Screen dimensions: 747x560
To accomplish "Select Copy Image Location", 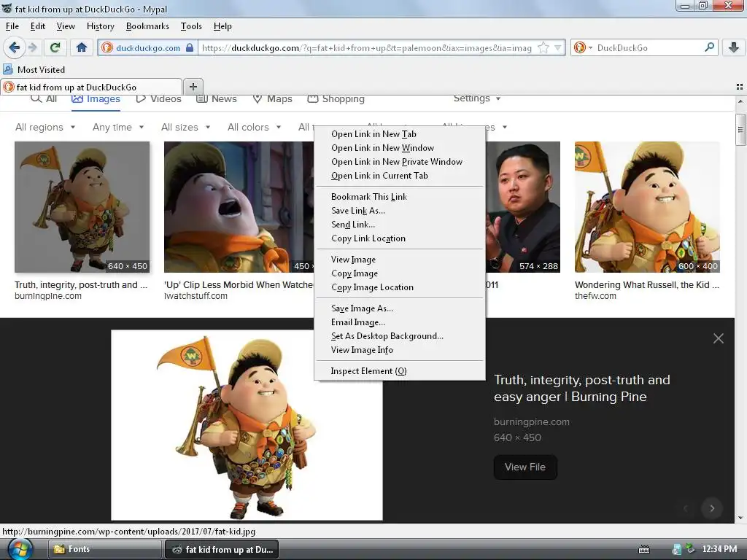I will tap(400, 287).
